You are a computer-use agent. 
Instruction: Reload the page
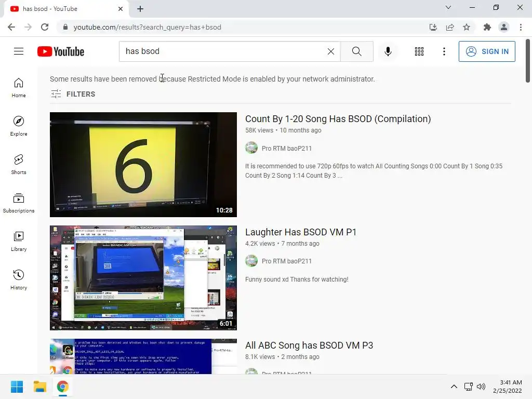click(x=45, y=27)
